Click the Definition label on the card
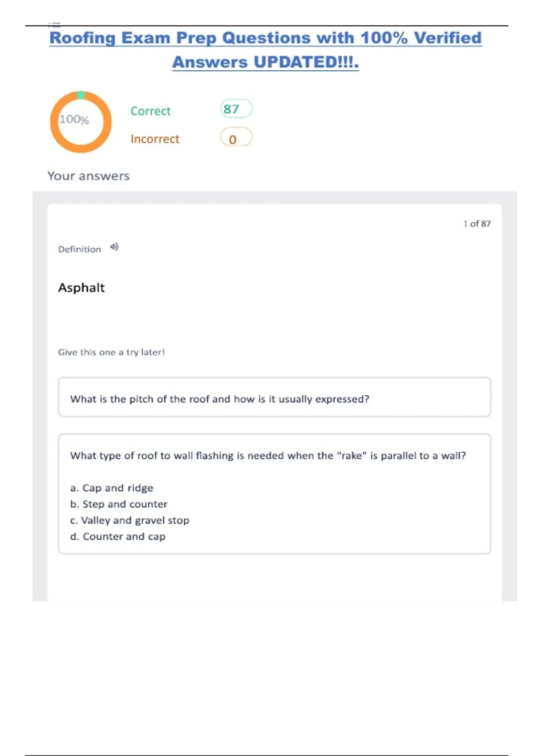534x756 pixels. click(x=80, y=249)
